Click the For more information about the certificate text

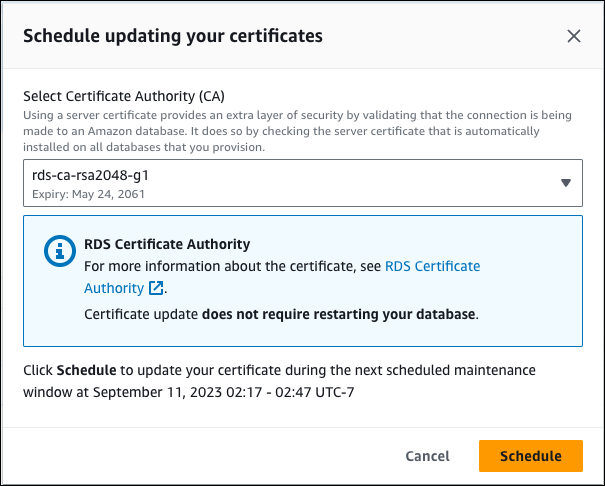(x=230, y=266)
